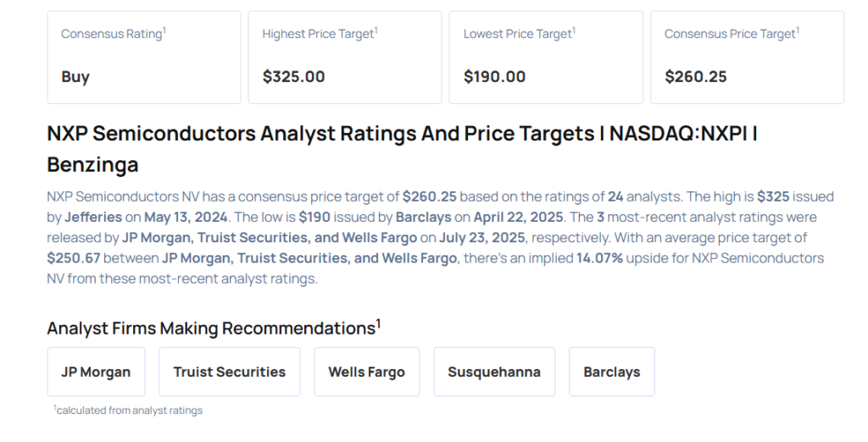The height and width of the screenshot is (442, 868).
Task: Click $260.25 in the Consensus Price Target card
Action: [x=695, y=77]
